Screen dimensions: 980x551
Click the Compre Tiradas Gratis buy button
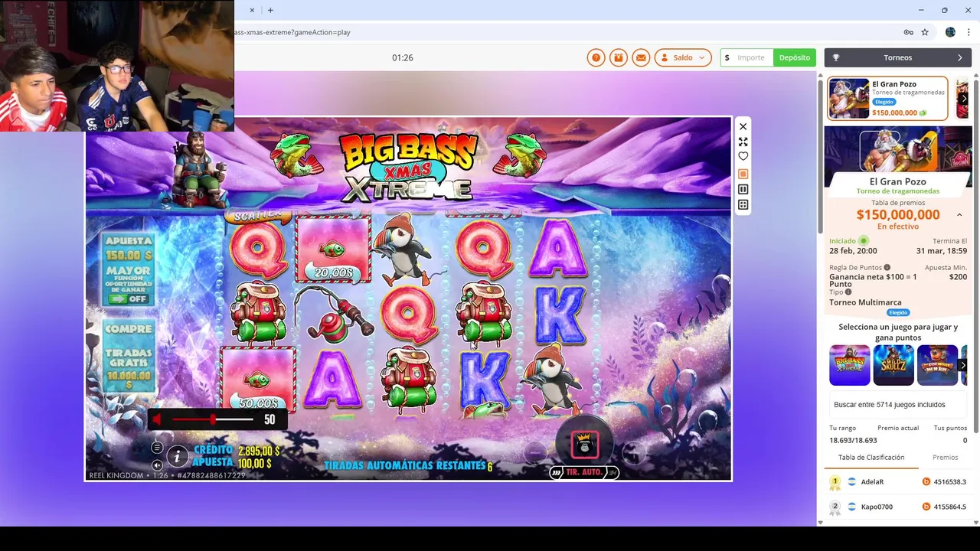click(129, 357)
